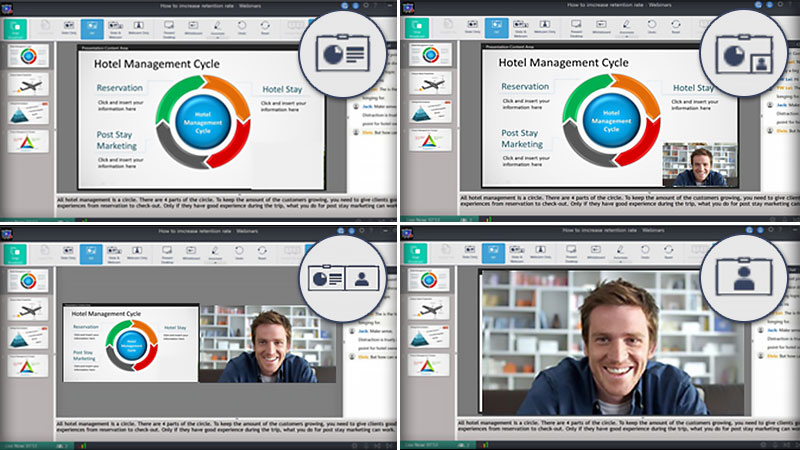Select hotel cycle slide thumbnail in side-by-side window
Screen dimensions: 800x450
click(x=29, y=280)
